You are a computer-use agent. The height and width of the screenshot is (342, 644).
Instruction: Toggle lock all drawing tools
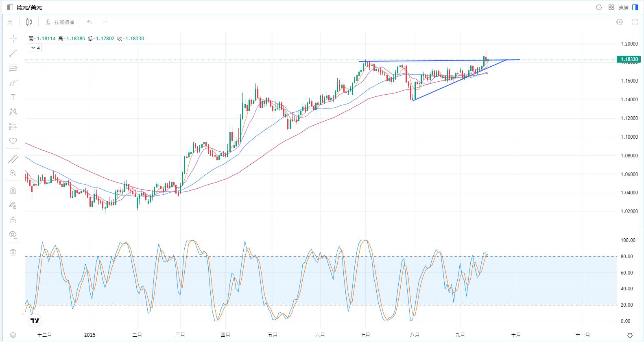point(13,220)
